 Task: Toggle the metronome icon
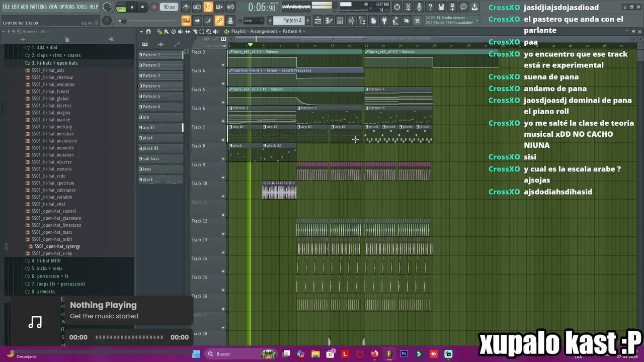coord(186,7)
